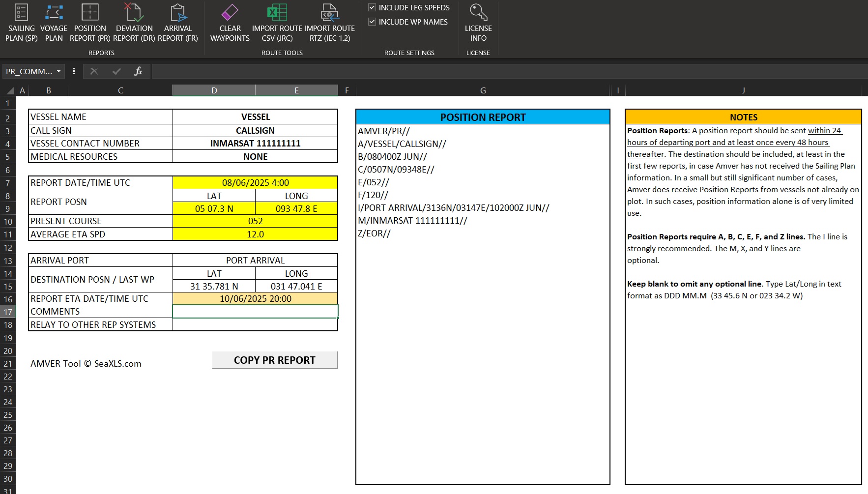
Task: Uncheck Include WP Names checkbox
Action: pyautogui.click(x=372, y=22)
